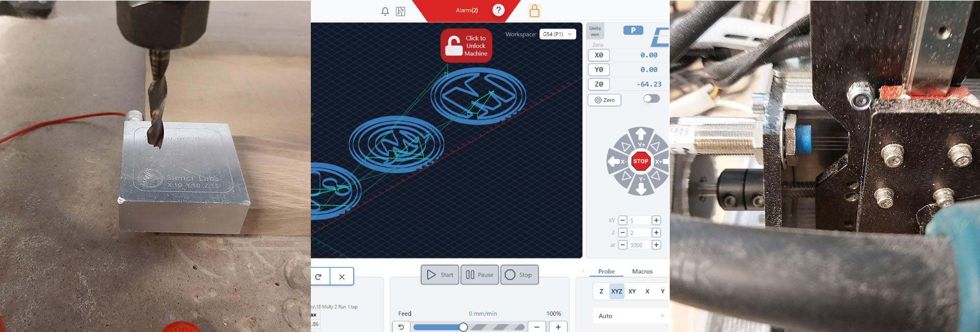Click to Unlock Machine button
Viewport: 980px width, 332px height.
point(466,46)
